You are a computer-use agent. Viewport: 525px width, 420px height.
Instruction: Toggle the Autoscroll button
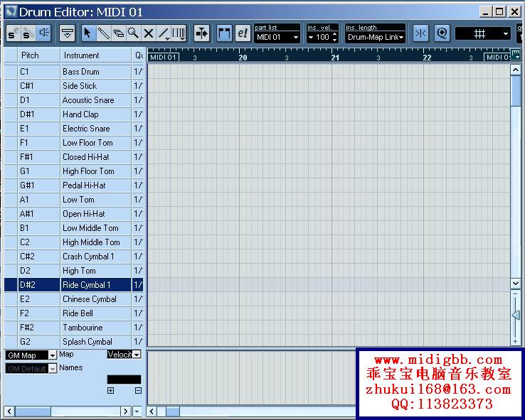pos(201,33)
